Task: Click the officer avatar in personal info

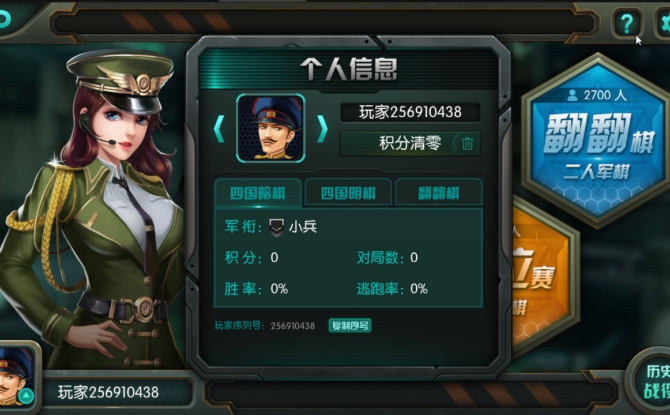Action: point(271,128)
